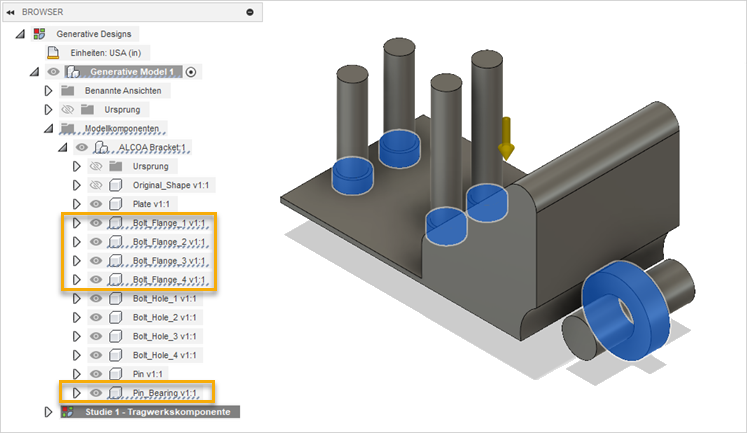Select the Plate v1:1 label
This screenshot has width=747, height=433.
tap(151, 204)
